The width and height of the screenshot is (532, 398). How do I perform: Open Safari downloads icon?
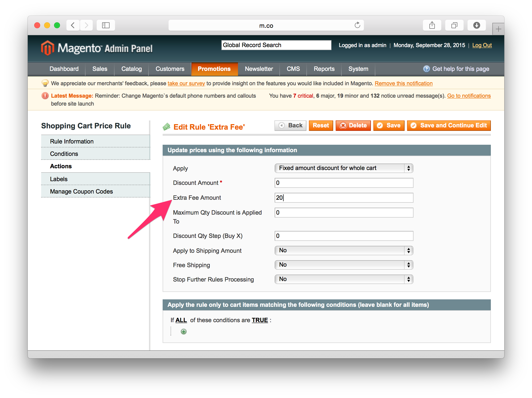tap(476, 25)
